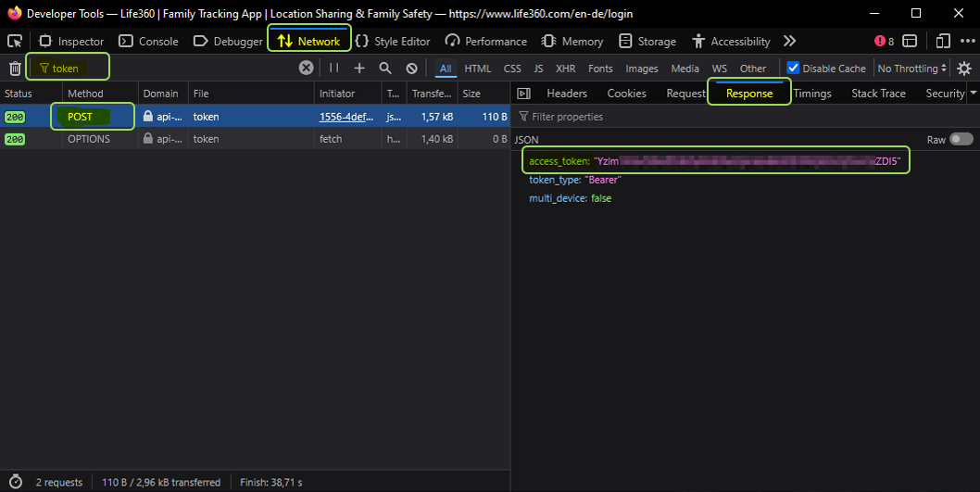Clear network log with trash icon
The image size is (980, 492).
[15, 69]
